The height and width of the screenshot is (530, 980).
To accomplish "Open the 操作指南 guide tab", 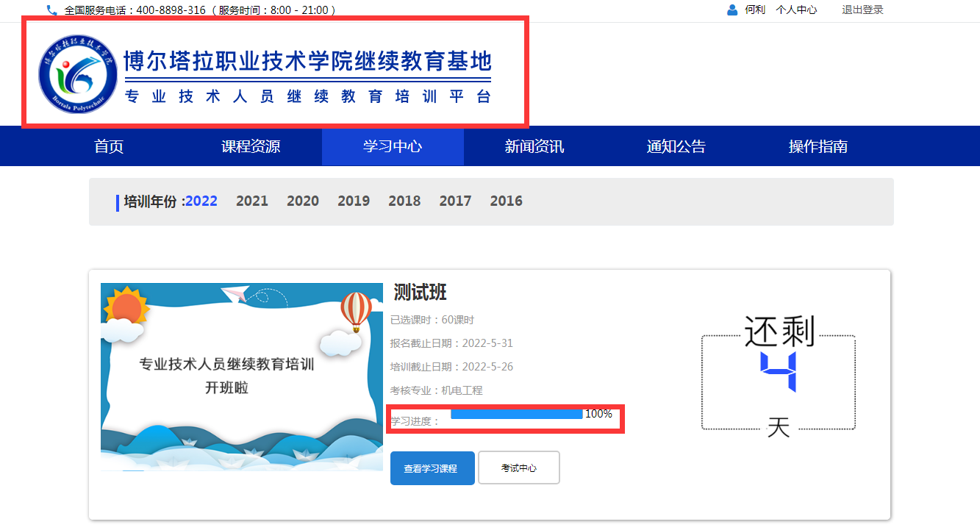I will tap(818, 146).
